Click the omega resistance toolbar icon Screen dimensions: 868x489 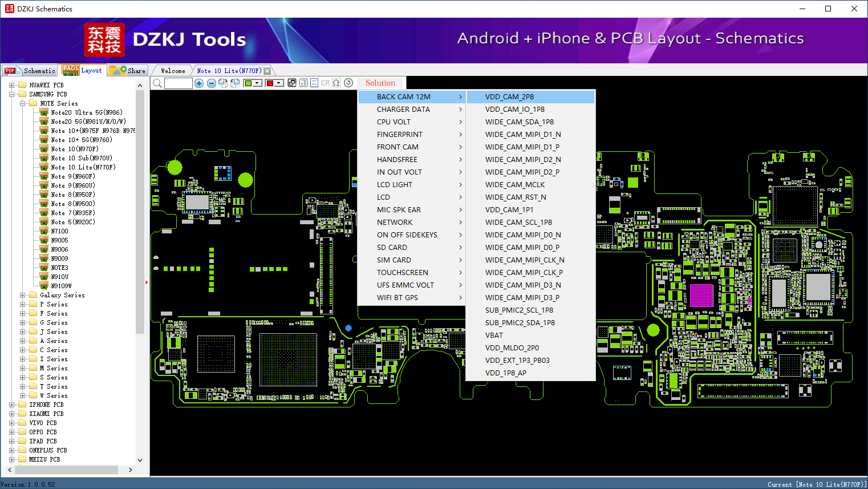(336, 83)
